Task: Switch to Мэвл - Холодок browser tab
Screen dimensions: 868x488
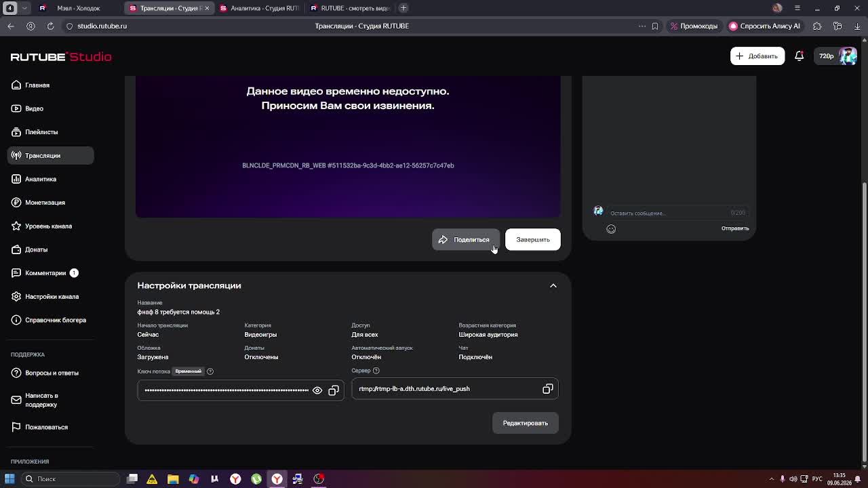Action: (x=78, y=8)
